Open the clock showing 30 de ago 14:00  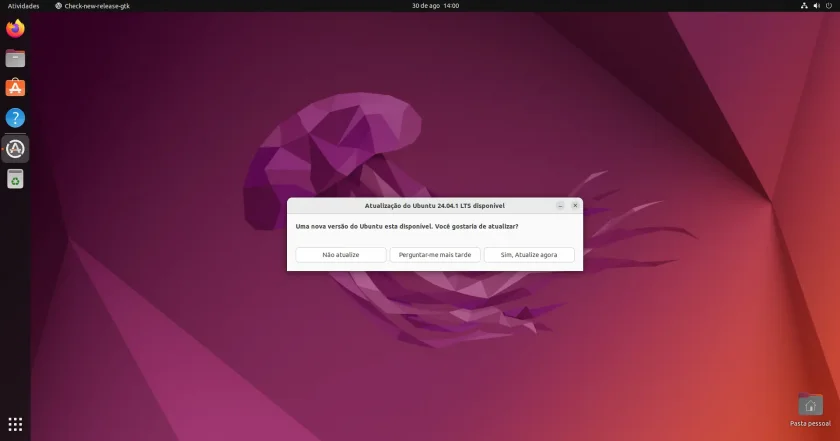click(435, 6)
